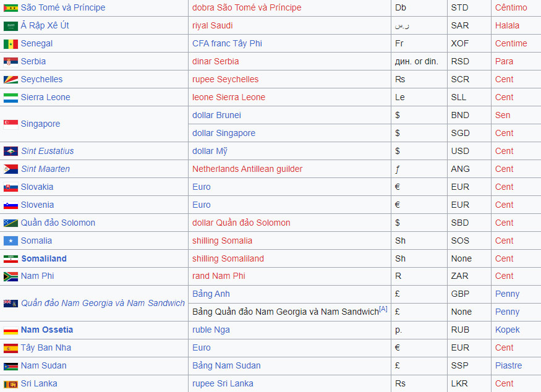Click the South Africa flag next to Nam Phi
541x392 pixels.
coord(11,276)
